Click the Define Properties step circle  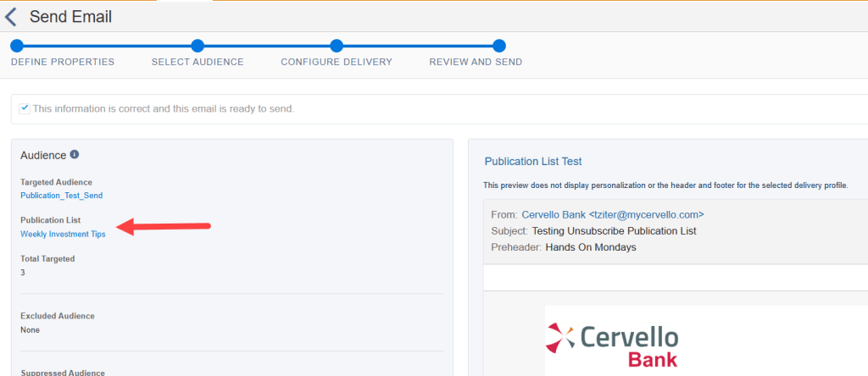(x=17, y=46)
